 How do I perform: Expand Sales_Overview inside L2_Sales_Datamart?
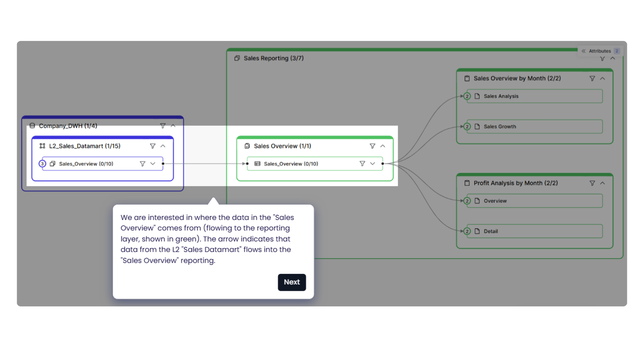[153, 164]
